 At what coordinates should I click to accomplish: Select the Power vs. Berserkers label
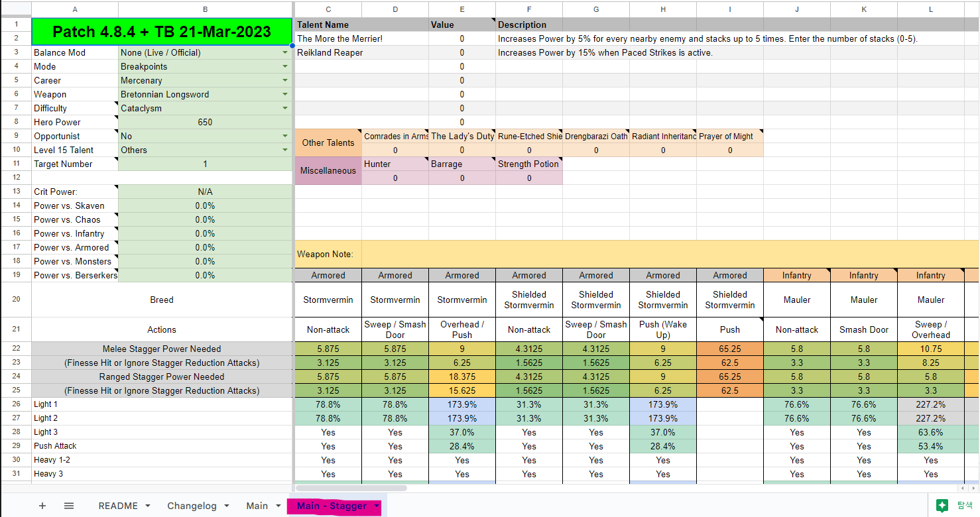coord(75,275)
